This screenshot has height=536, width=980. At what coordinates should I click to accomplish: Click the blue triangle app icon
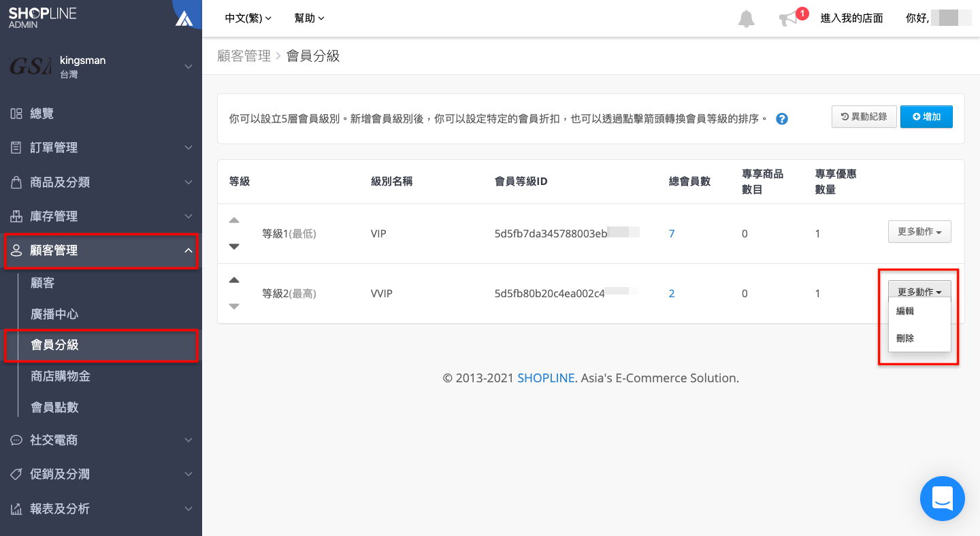184,18
